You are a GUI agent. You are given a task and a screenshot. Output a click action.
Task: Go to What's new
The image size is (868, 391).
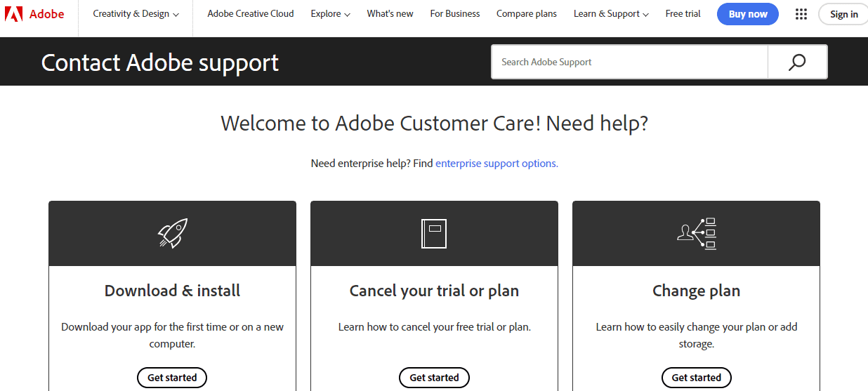click(390, 14)
